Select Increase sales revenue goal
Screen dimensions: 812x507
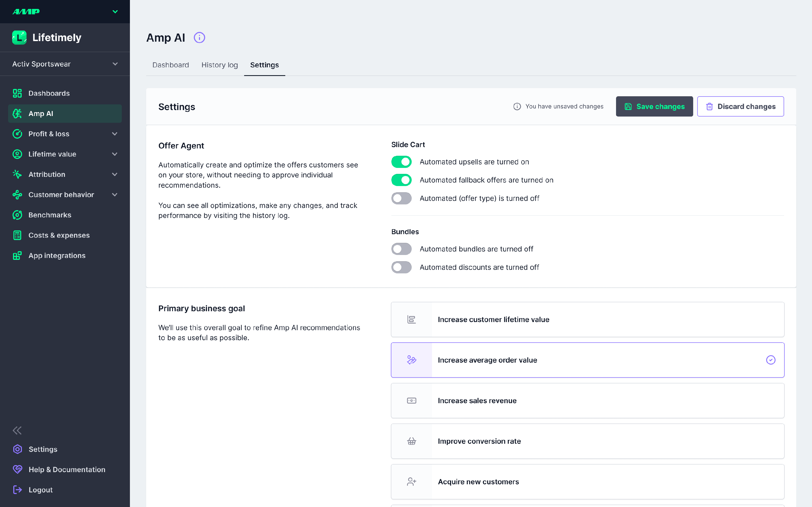[x=587, y=401]
